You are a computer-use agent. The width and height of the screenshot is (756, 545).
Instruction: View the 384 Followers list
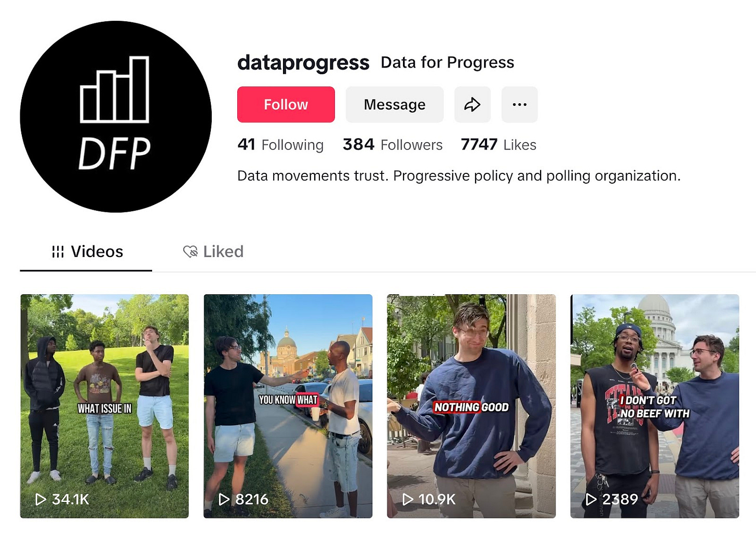tap(393, 144)
